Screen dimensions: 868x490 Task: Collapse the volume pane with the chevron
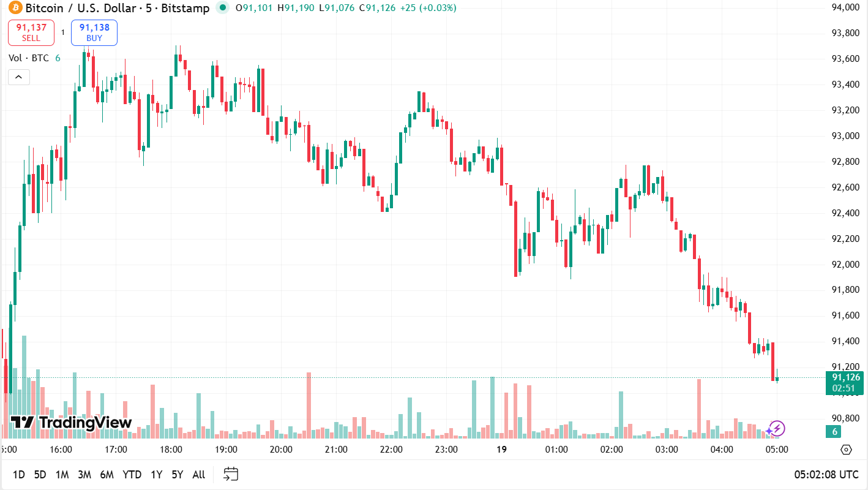pos(18,77)
